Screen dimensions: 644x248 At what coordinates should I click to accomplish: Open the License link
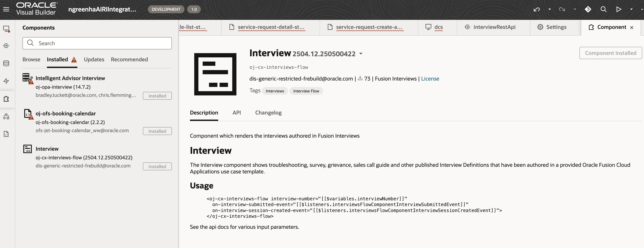[430, 79]
